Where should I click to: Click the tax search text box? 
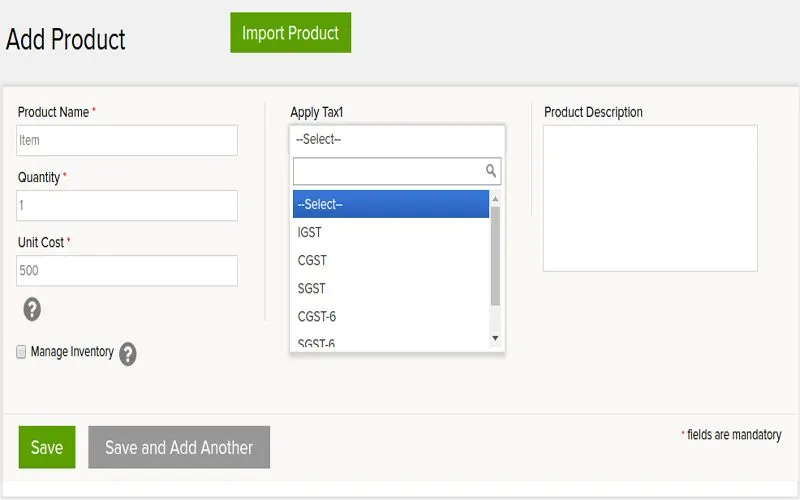click(x=397, y=171)
